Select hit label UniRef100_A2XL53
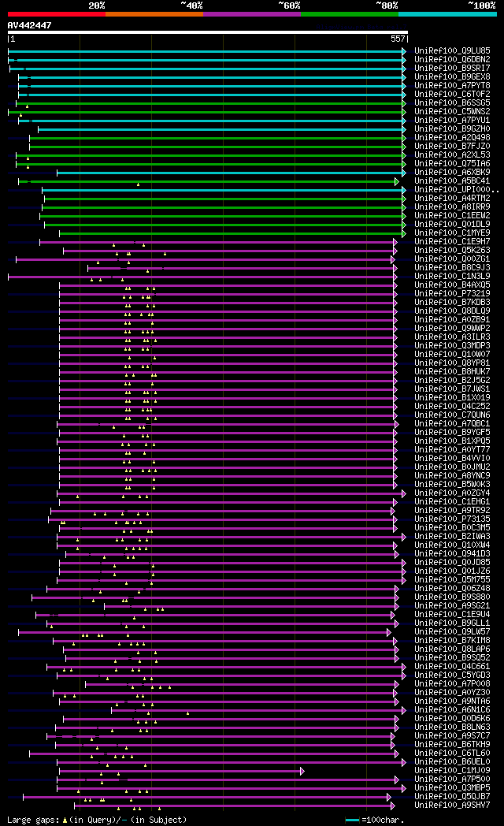The height and width of the screenshot is (826, 504). point(452,155)
